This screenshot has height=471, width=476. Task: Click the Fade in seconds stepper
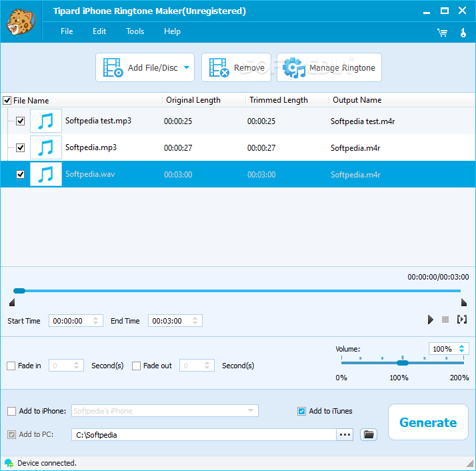(76, 365)
